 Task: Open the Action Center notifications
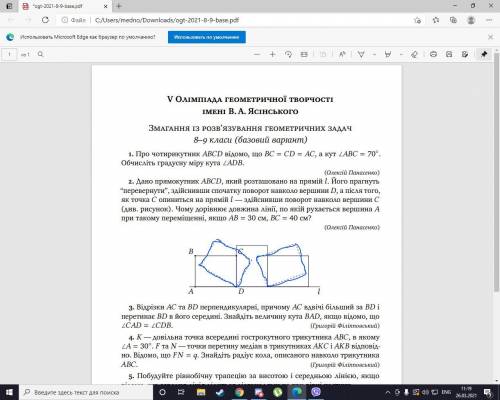(487, 392)
